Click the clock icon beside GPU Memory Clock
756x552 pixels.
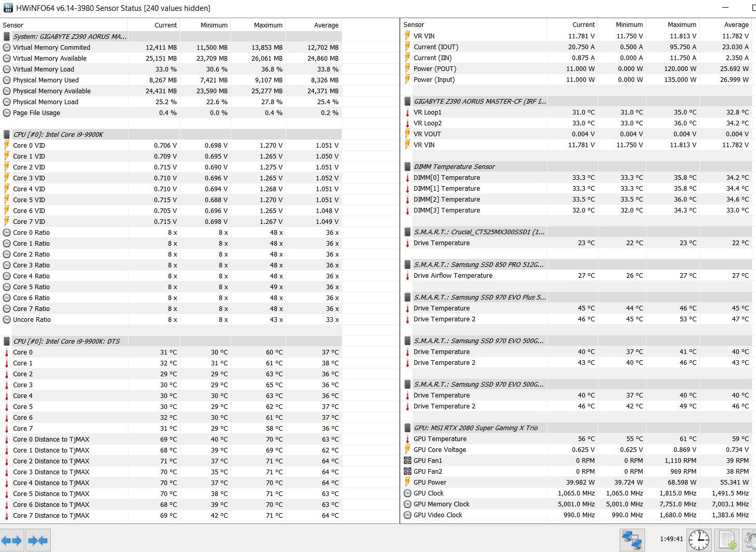(x=408, y=504)
